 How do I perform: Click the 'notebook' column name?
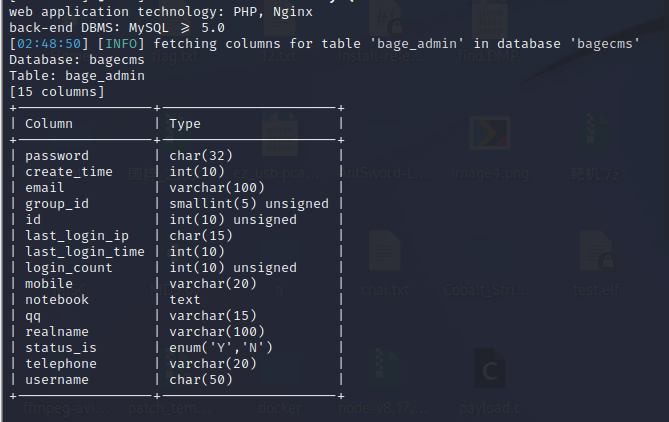57,300
